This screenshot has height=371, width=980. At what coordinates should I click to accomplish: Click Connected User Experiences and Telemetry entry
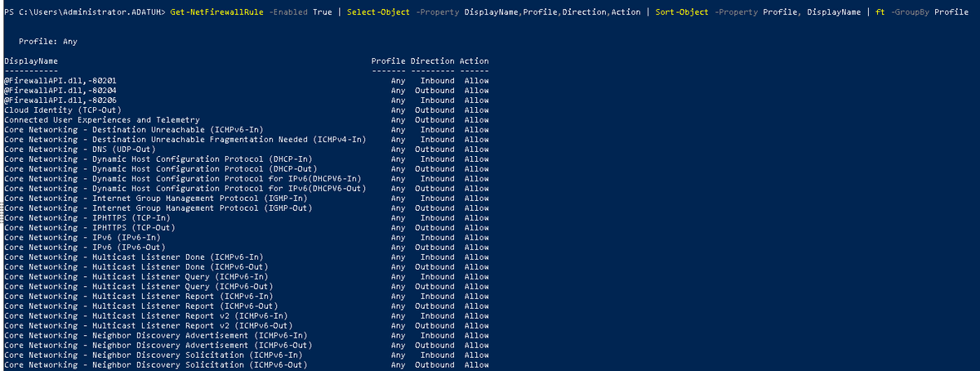102,120
